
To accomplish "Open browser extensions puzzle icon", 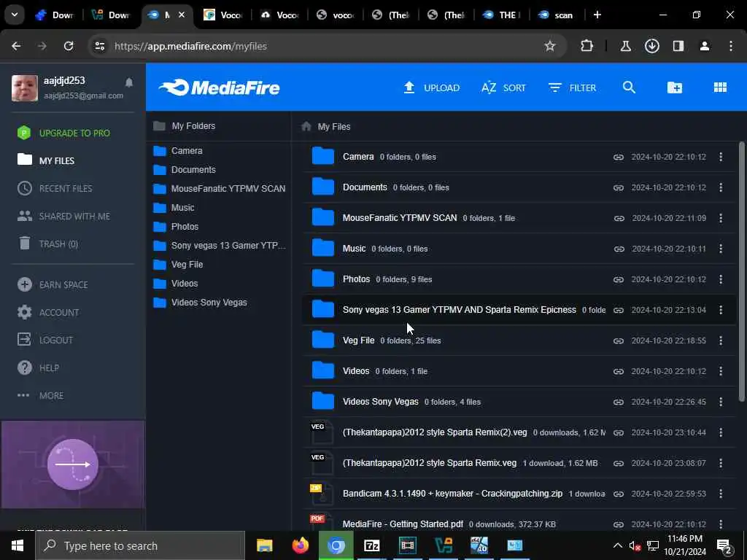I will pos(587,46).
